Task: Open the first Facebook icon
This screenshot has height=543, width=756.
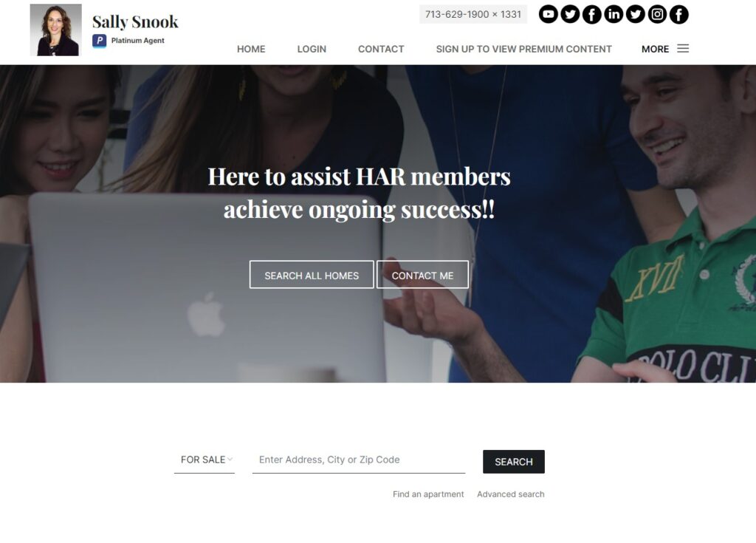Action: (x=591, y=15)
